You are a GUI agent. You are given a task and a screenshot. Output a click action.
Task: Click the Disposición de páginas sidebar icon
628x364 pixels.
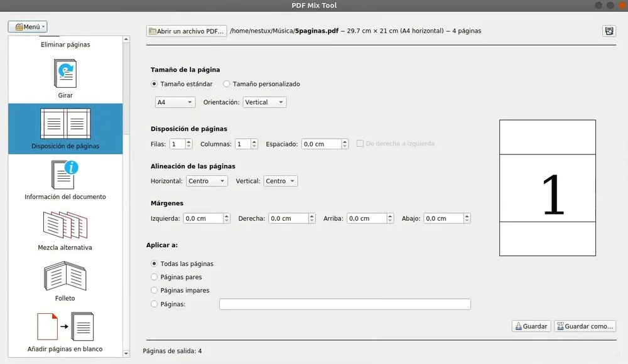click(65, 124)
